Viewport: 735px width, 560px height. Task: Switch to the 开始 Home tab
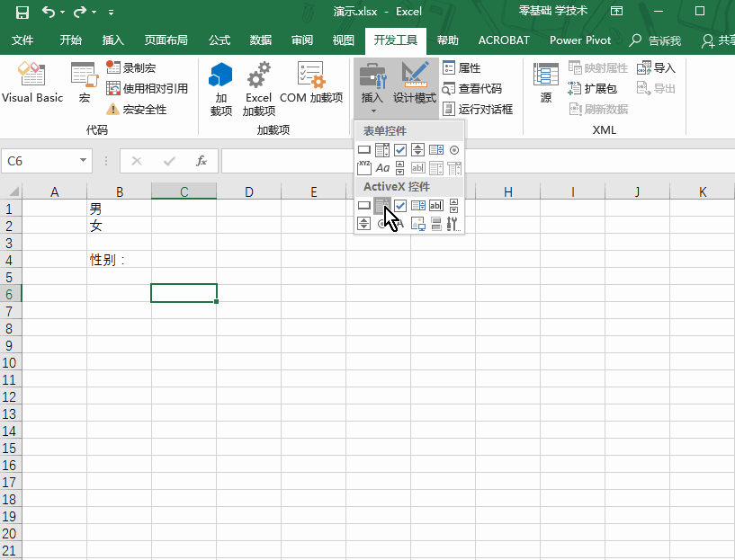point(71,40)
